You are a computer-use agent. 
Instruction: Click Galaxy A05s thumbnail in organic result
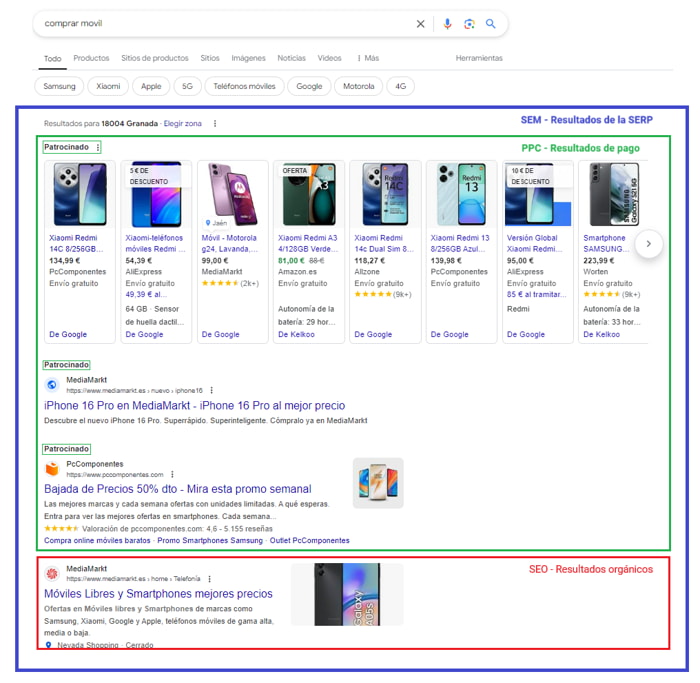[347, 594]
